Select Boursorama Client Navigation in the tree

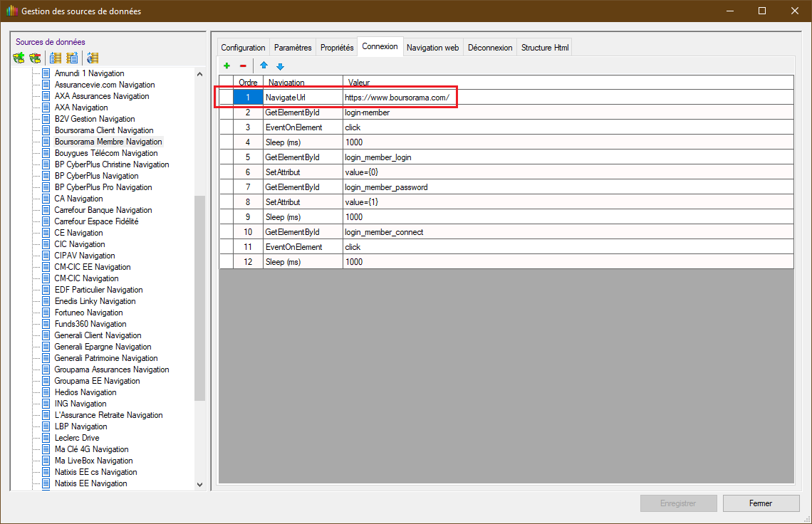coord(104,130)
